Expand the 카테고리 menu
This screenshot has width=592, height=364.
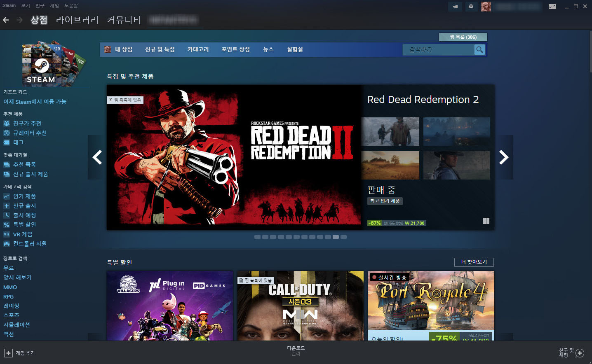coord(198,49)
